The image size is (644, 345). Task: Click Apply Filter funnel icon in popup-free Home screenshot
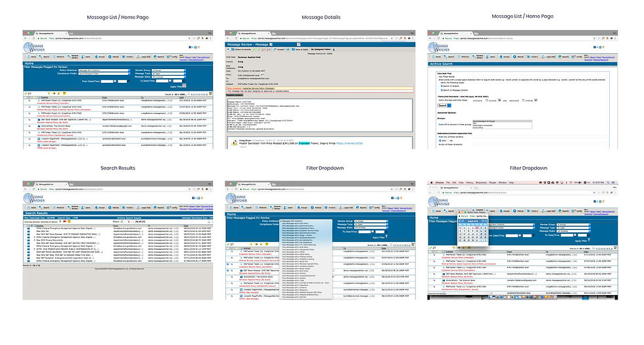click(184, 85)
